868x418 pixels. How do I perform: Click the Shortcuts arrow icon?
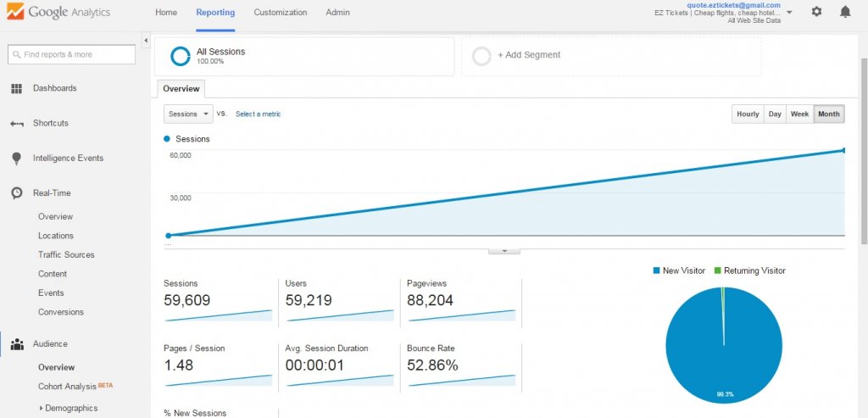pyautogui.click(x=16, y=123)
